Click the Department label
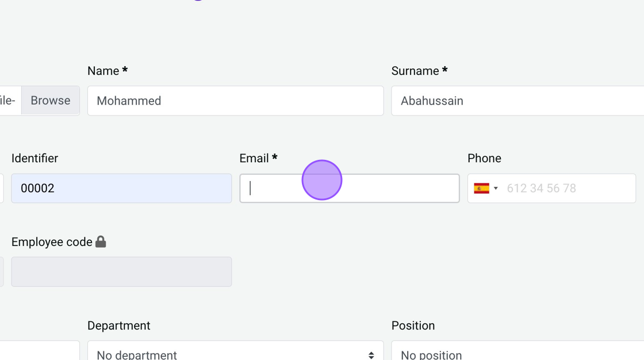The height and width of the screenshot is (360, 644). pos(118,325)
